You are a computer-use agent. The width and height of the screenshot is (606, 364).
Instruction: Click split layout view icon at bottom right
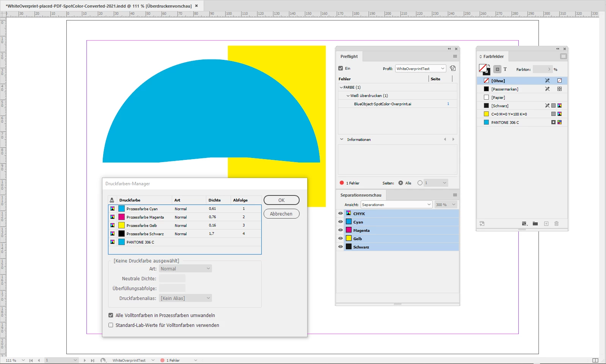[x=595, y=361]
